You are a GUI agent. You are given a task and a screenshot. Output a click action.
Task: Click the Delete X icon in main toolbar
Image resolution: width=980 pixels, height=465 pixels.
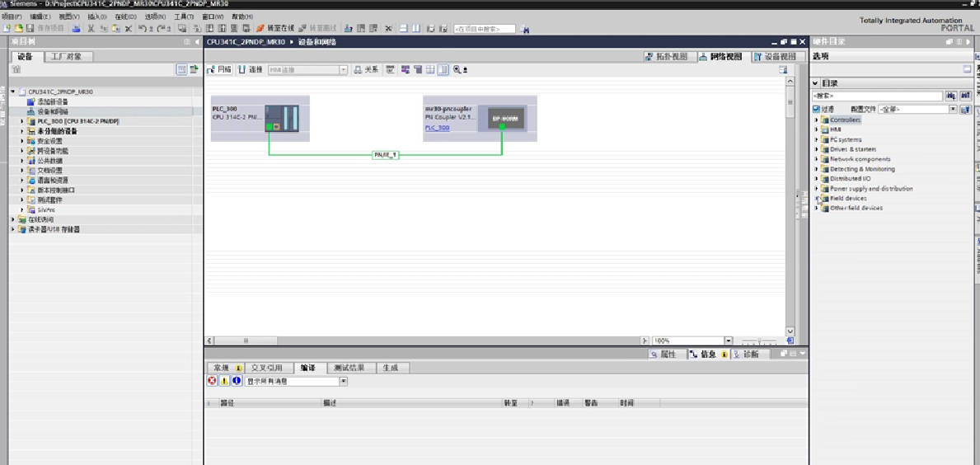tap(128, 28)
